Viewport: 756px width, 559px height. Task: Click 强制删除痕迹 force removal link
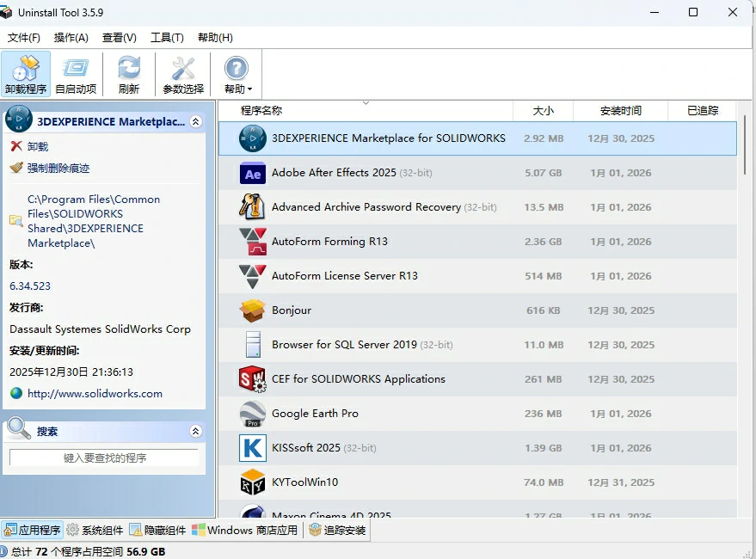point(58,169)
